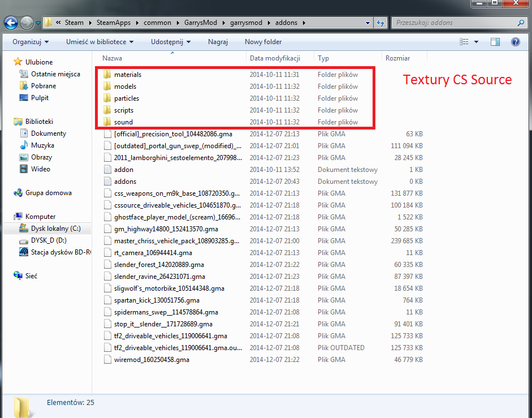Select css_weapons_on_m9k_base file icon
Viewport: 532px width, 418px height.
(107, 193)
